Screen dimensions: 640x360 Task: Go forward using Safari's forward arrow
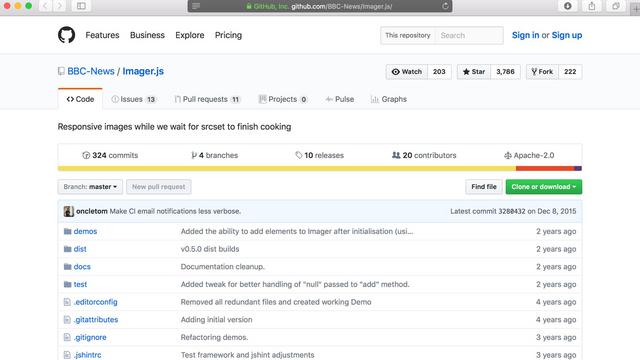(x=60, y=6)
